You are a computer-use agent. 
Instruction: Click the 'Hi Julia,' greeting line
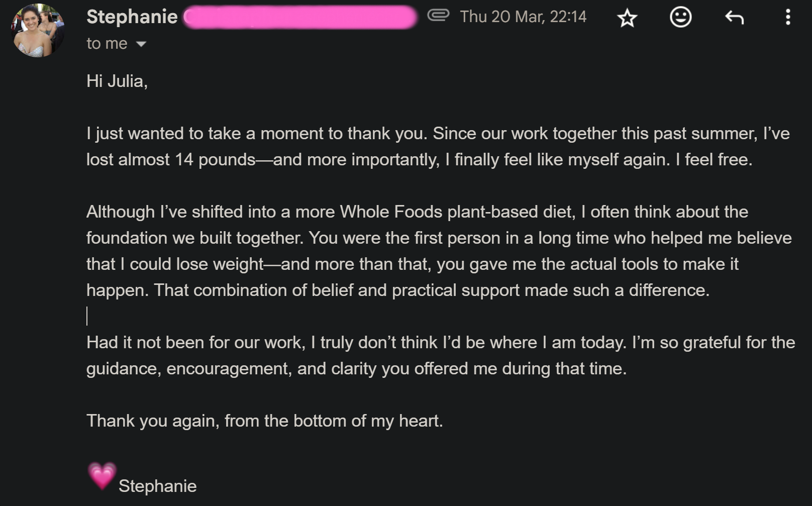coord(117,81)
